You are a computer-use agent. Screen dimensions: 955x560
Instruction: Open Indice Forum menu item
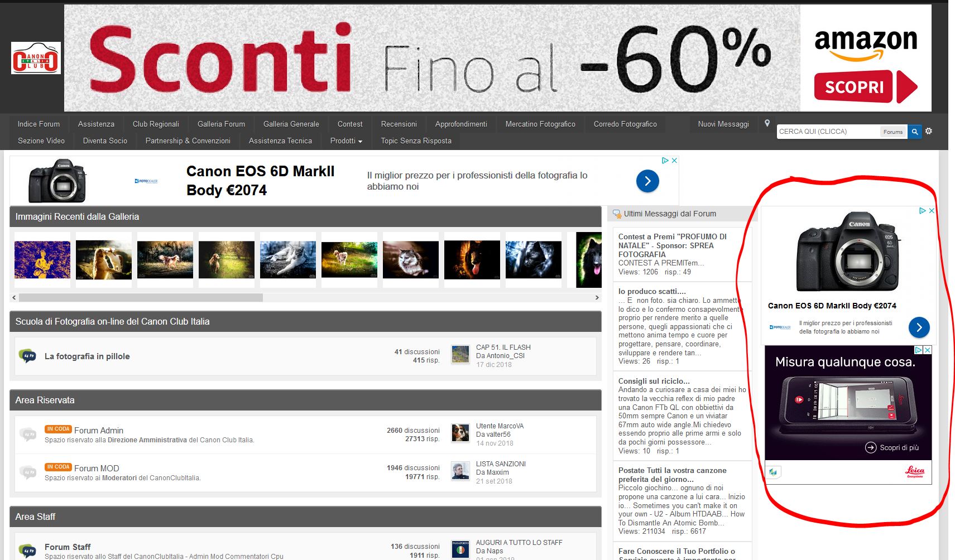pos(39,124)
